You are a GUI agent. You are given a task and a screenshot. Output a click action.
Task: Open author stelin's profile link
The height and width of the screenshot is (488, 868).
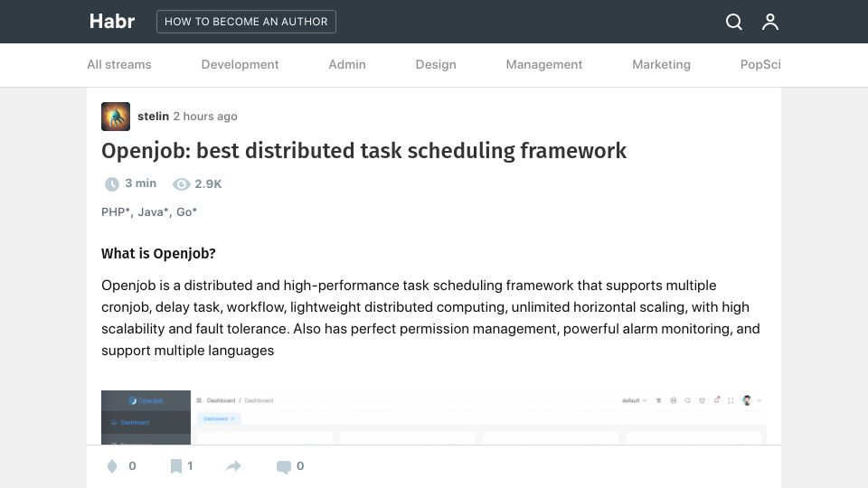click(x=154, y=117)
